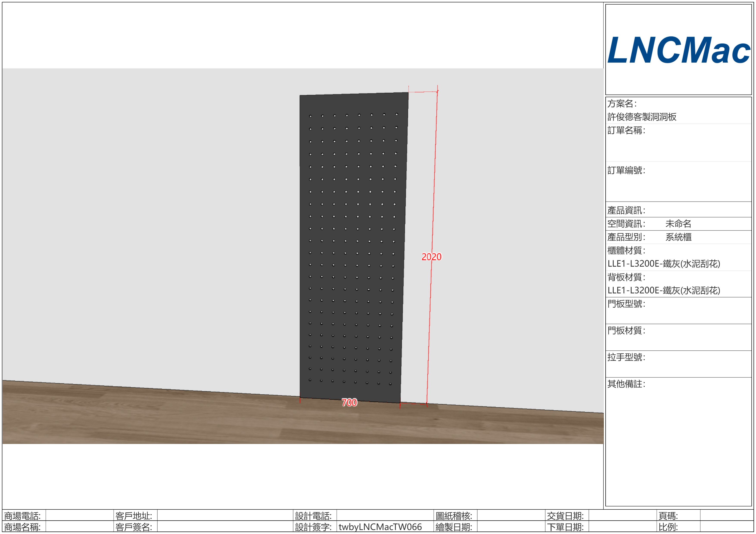Click the 700 width dimension label
Viewport: 756px width, 534px height.
[x=349, y=402]
